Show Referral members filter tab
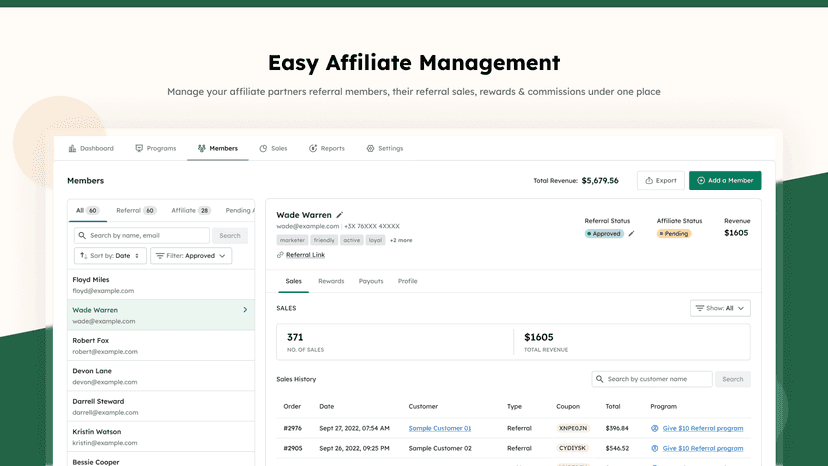 [x=136, y=210]
